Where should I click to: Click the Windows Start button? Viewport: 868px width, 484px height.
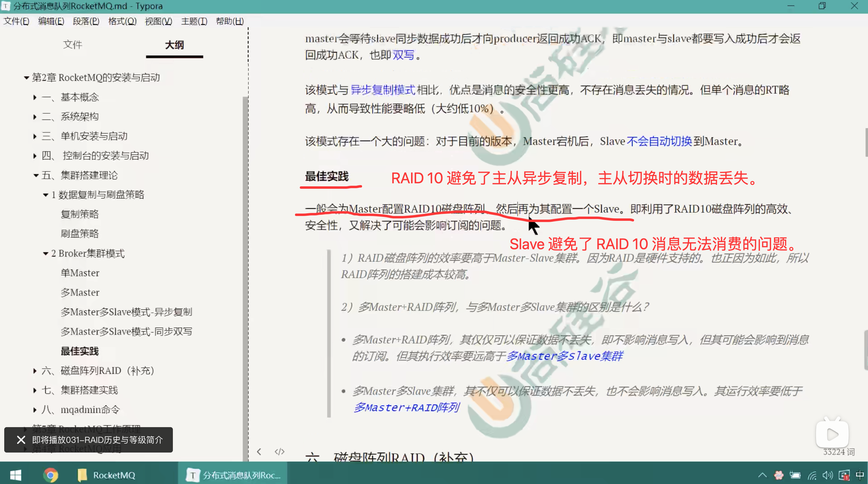[15, 475]
